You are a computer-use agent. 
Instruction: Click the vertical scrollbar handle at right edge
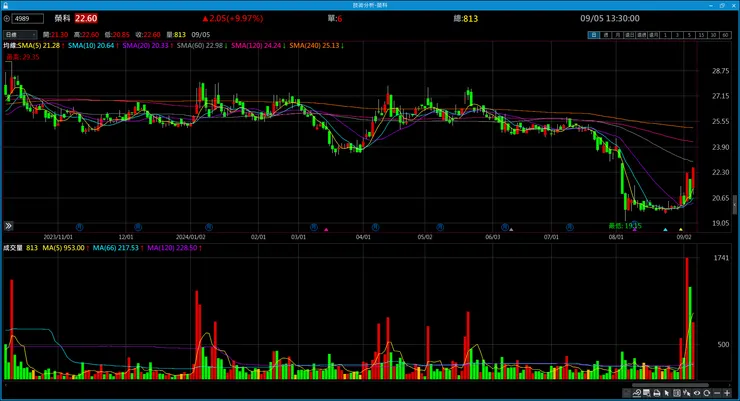click(x=734, y=205)
